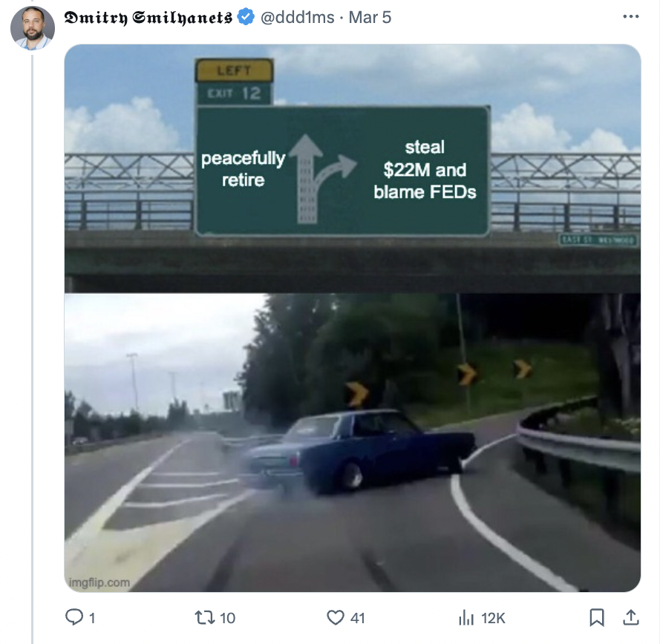Image resolution: width=660 pixels, height=644 pixels.
Task: Open view analytics bar chart icon
Action: point(466,618)
